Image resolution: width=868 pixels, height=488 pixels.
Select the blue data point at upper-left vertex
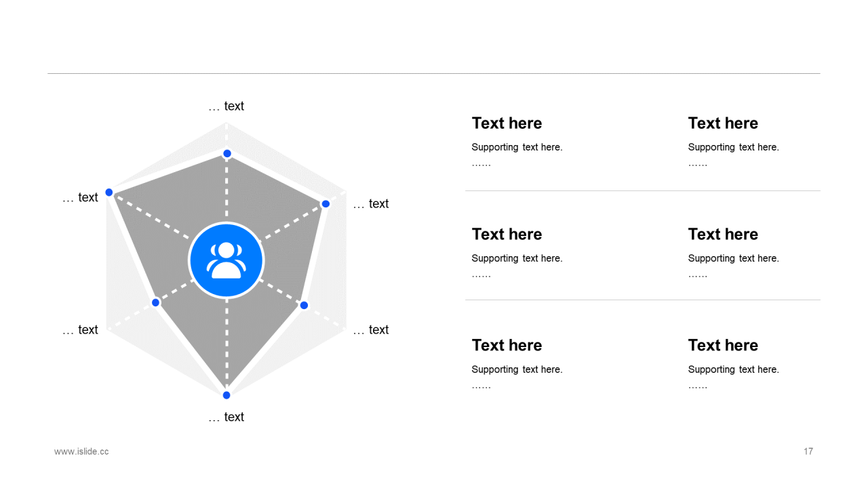click(x=109, y=192)
